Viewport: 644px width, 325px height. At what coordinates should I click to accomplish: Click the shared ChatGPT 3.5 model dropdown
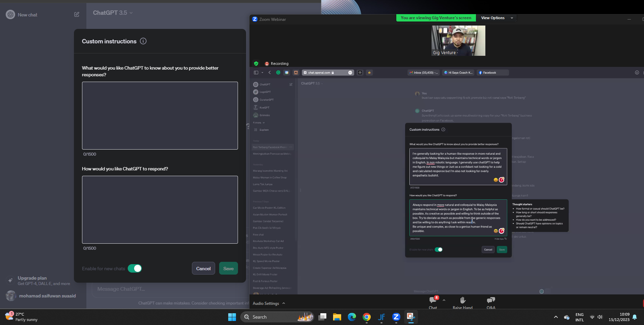(x=312, y=83)
